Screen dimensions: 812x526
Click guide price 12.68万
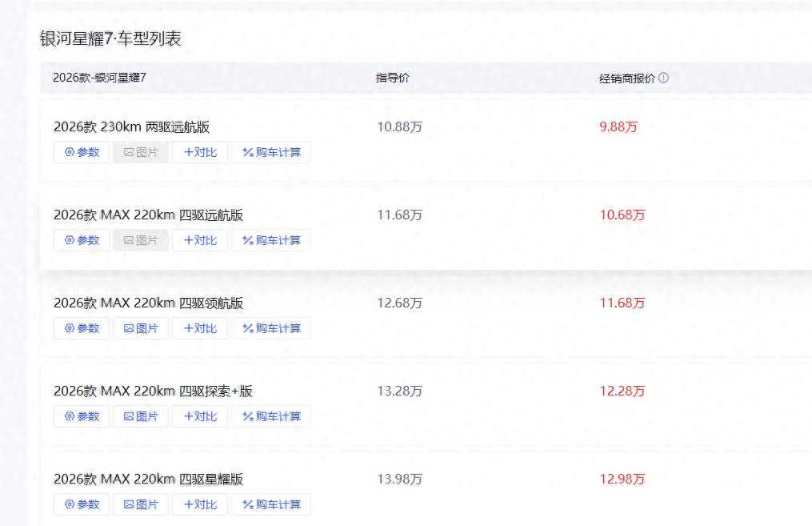399,303
